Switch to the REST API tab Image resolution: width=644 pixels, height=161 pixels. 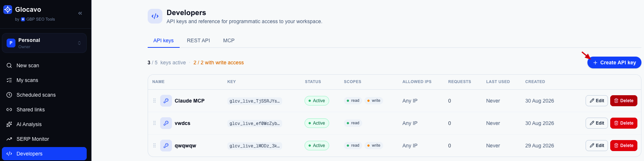pyautogui.click(x=198, y=40)
